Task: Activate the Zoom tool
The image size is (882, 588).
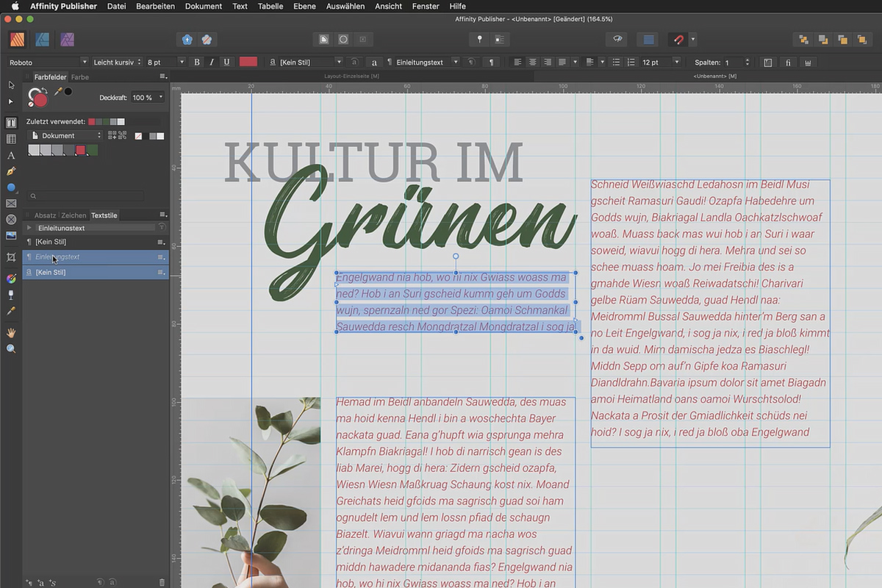Action: [x=11, y=349]
